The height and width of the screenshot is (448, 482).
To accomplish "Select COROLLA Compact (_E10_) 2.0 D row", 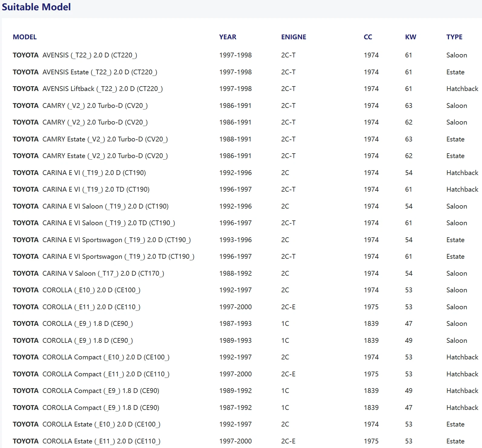I will [245, 357].
